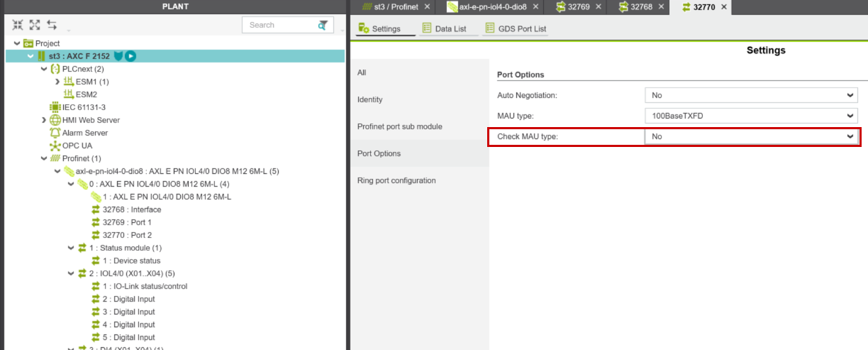
Task: Open the Auto Negotiation dropdown
Action: coord(751,95)
